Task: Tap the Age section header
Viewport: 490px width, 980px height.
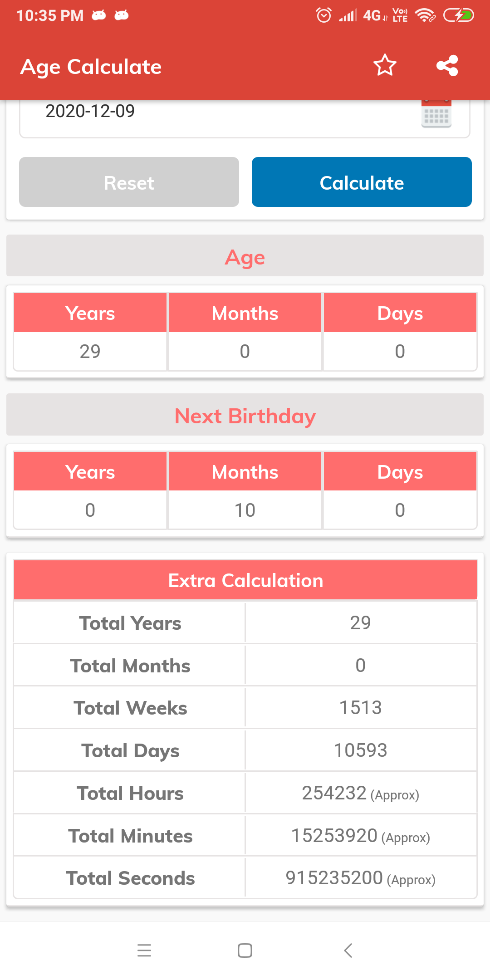Action: (x=245, y=256)
